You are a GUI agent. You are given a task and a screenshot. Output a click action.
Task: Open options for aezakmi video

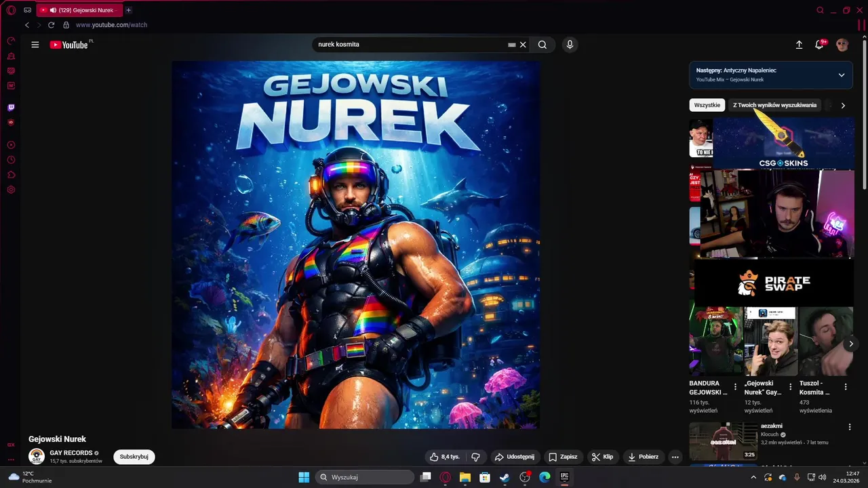(850, 427)
